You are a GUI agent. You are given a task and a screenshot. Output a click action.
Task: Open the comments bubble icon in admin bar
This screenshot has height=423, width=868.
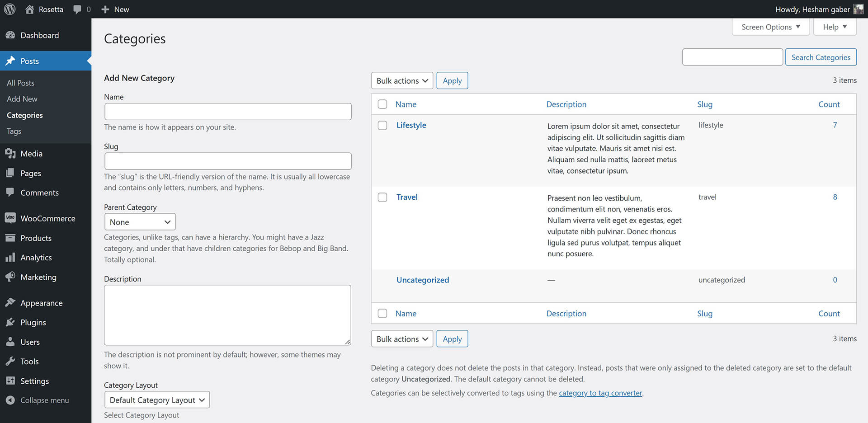click(x=77, y=9)
